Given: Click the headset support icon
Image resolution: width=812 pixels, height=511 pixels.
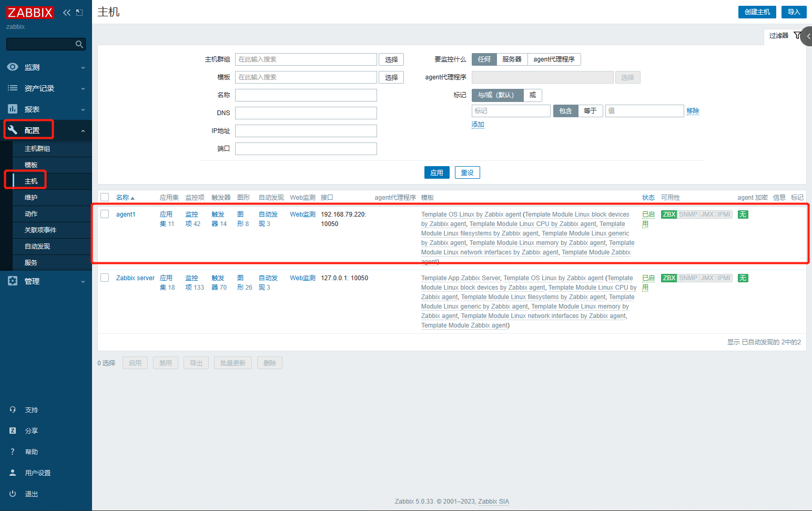Looking at the screenshot, I should click(13, 410).
